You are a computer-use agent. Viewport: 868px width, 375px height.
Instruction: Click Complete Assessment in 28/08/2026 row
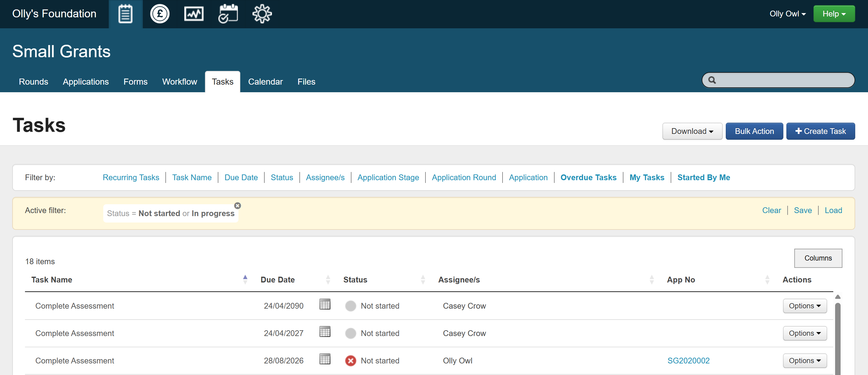click(x=75, y=360)
